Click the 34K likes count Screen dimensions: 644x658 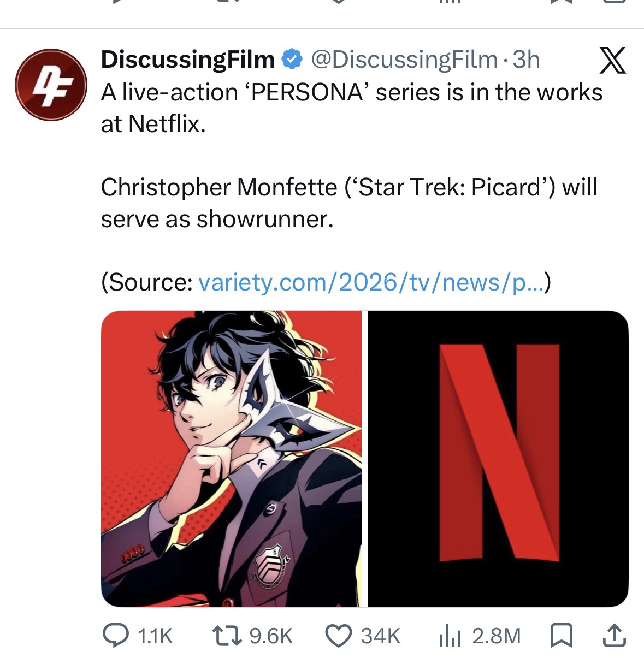(x=381, y=636)
